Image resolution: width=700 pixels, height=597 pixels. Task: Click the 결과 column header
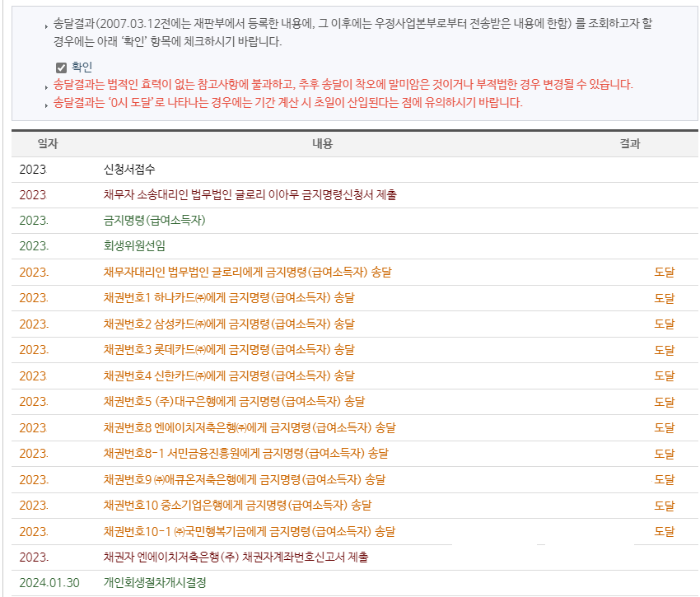pyautogui.click(x=630, y=144)
